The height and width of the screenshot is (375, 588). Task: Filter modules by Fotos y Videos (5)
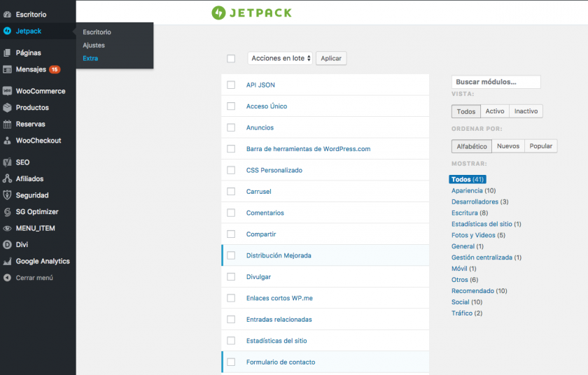pyautogui.click(x=478, y=235)
